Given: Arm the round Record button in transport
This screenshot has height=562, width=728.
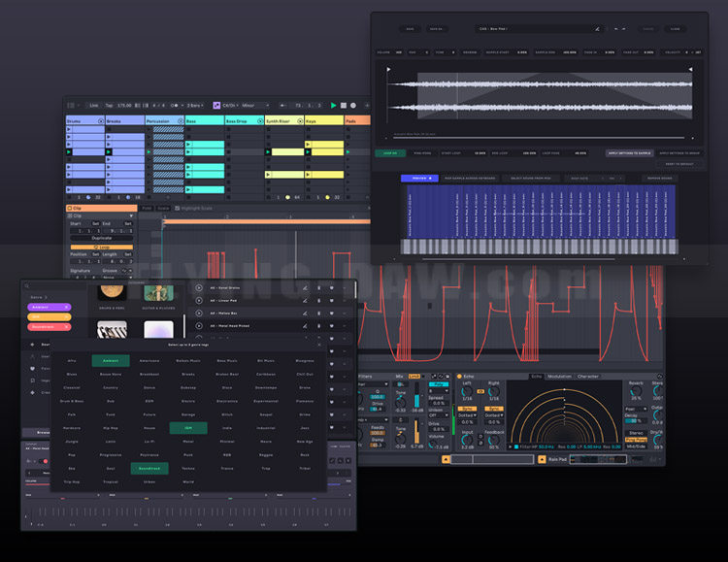Looking at the screenshot, I should click(x=353, y=106).
